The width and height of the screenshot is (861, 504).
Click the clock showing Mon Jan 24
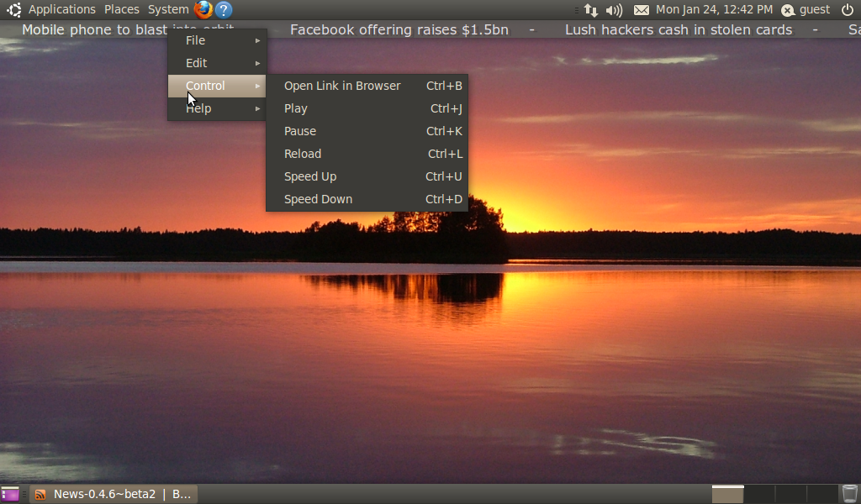[713, 9]
